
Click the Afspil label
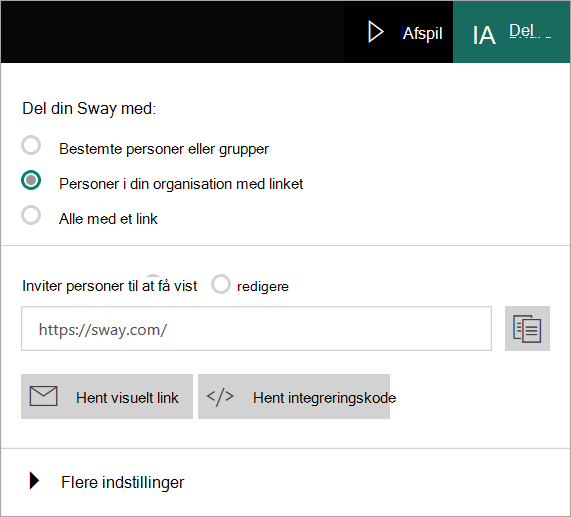(x=422, y=33)
